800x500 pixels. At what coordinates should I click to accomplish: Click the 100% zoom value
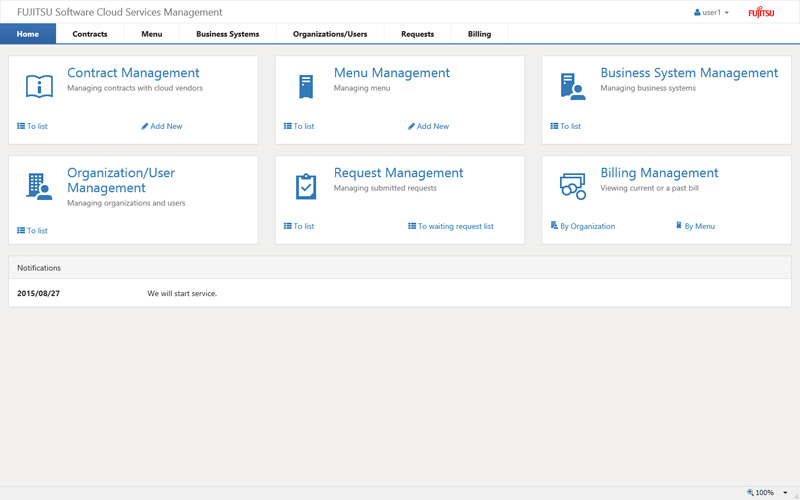[x=765, y=492]
